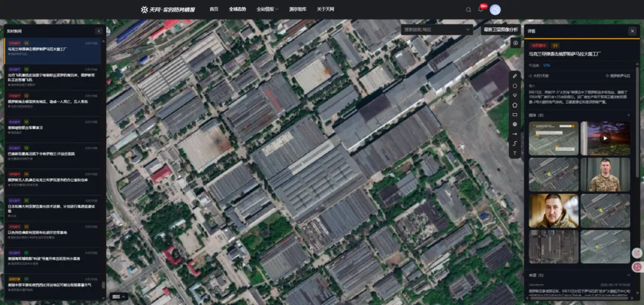This screenshot has height=305, width=644.
Task: Collapse the 来源 (5) sources section
Action: click(628, 275)
